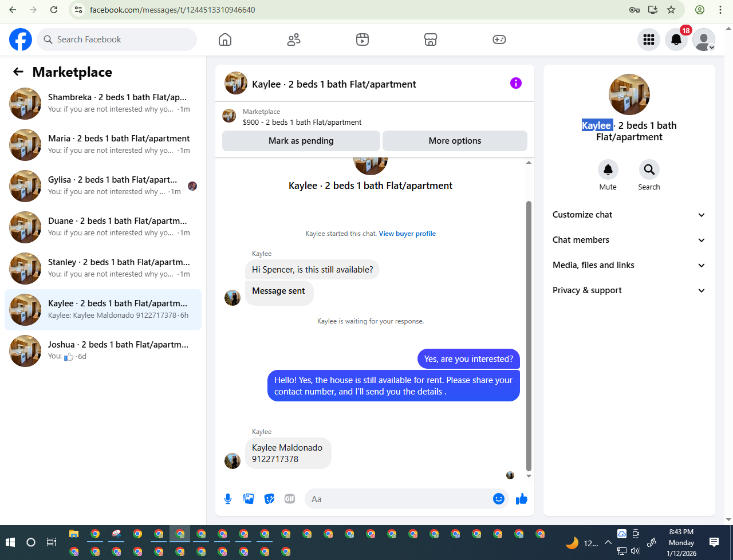Screen dimensions: 733x560
Task: Open the emoji picker smiley
Action: pyautogui.click(x=499, y=499)
